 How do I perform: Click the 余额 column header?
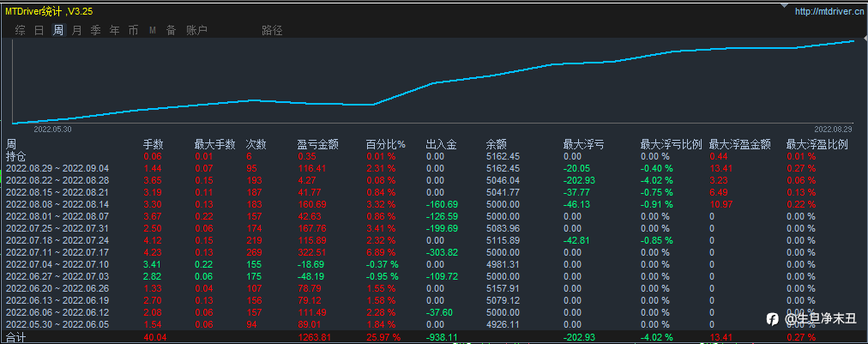coord(496,145)
